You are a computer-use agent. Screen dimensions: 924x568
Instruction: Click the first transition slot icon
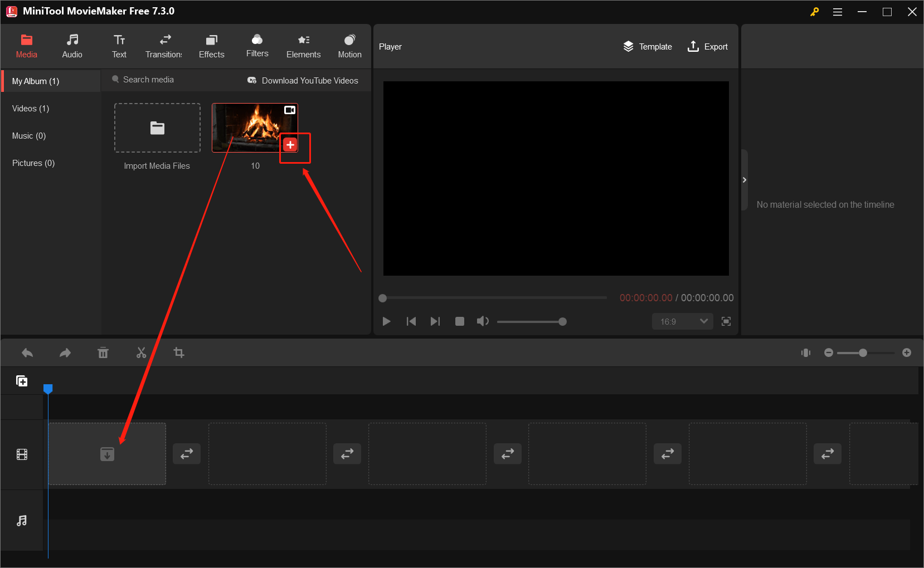pyautogui.click(x=187, y=454)
